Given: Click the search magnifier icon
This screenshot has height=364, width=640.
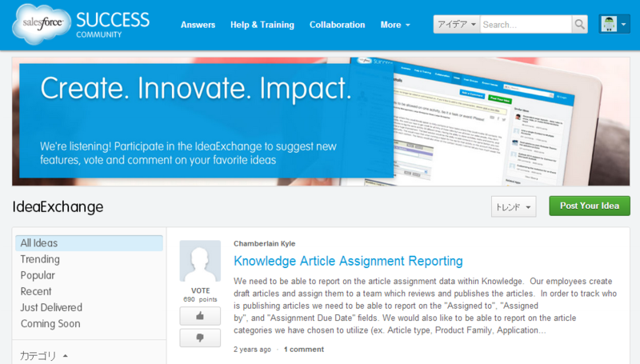Looking at the screenshot, I should (579, 25).
